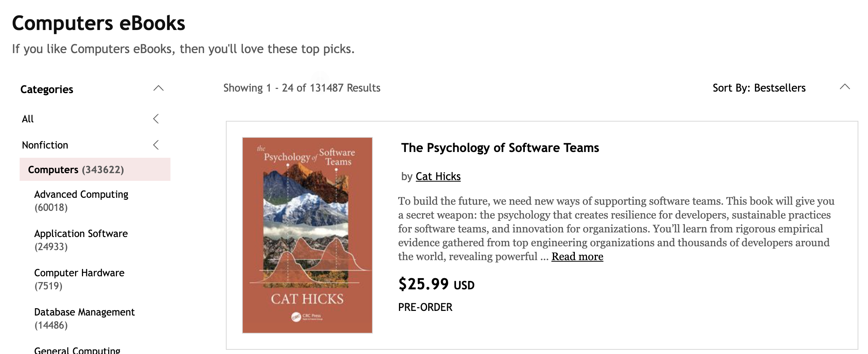Viewport: 868px width, 354px height.
Task: Select the Computers category
Action: 95,169
